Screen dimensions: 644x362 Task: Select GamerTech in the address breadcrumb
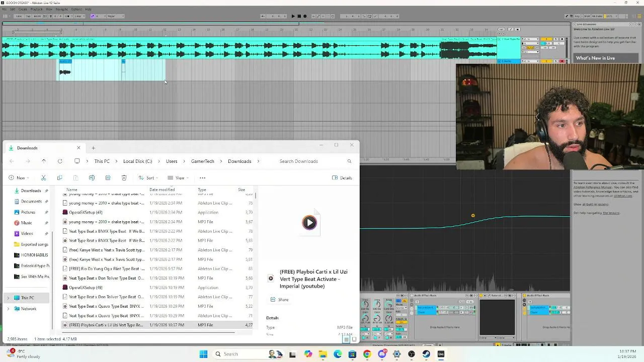203,161
